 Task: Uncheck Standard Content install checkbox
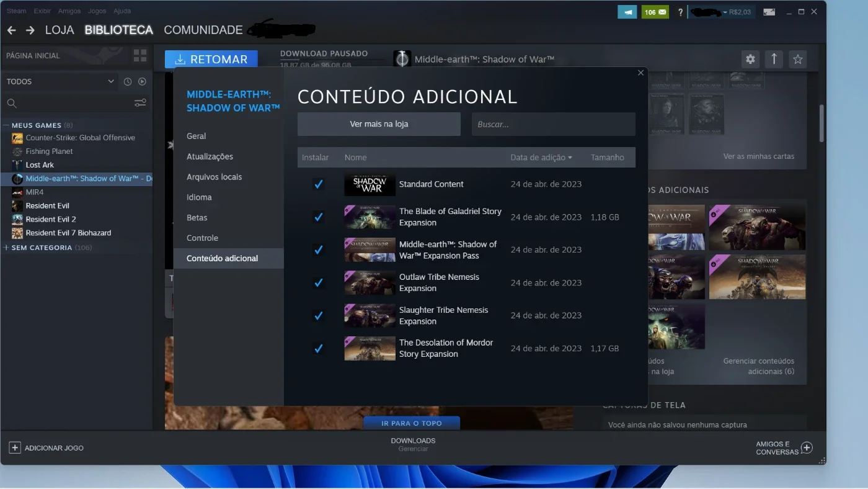pos(319,184)
